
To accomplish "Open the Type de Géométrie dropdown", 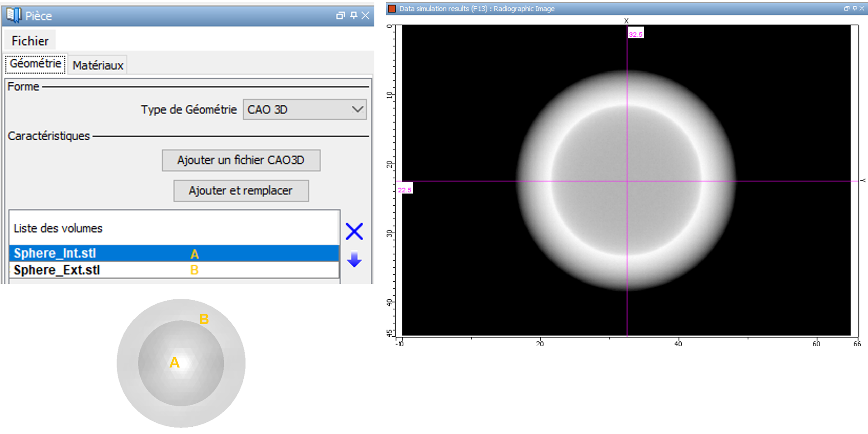I will 305,109.
